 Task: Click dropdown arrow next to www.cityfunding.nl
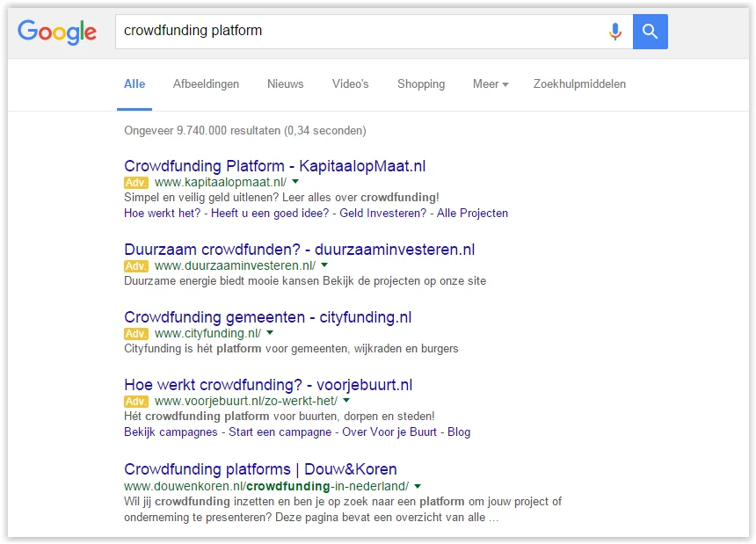pos(270,333)
